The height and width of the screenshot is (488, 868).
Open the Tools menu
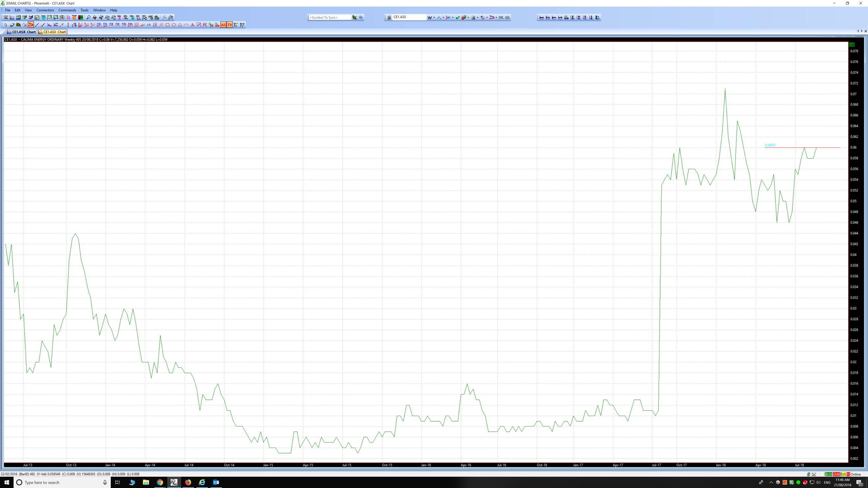pos(84,10)
